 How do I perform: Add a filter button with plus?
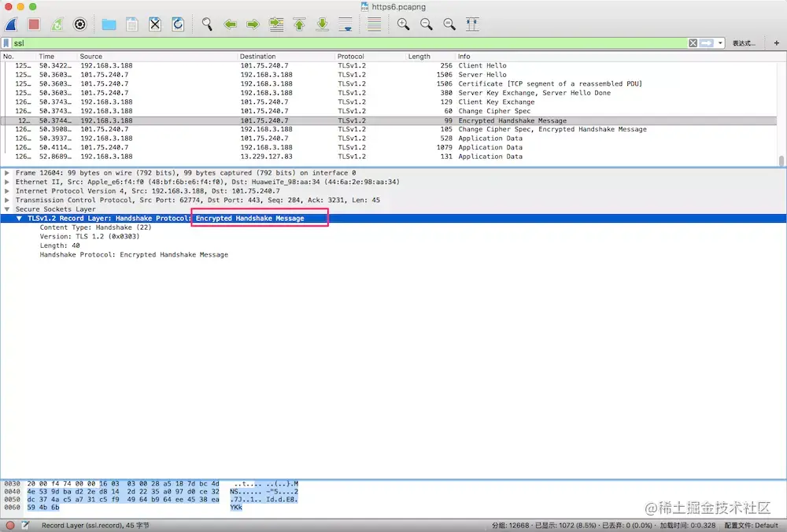(x=777, y=43)
